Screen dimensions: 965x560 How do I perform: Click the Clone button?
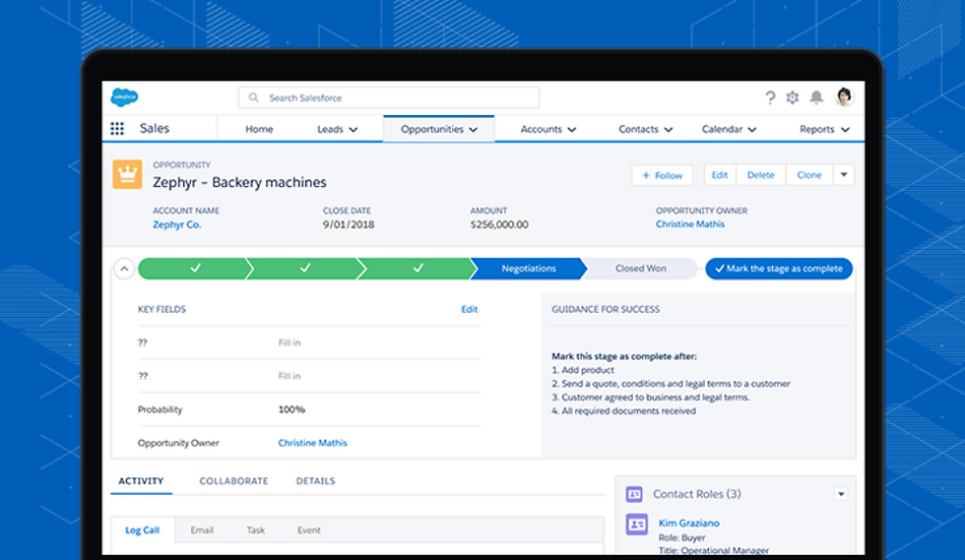coord(809,175)
